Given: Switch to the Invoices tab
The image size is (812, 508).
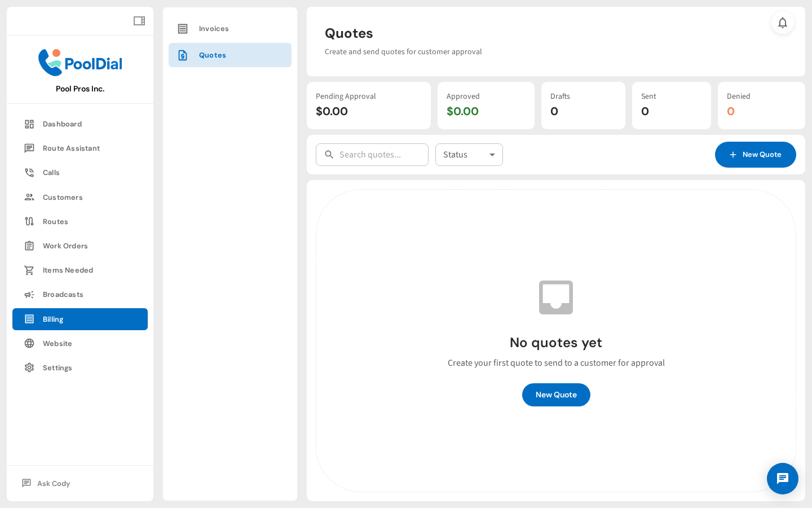Looking at the screenshot, I should [213, 28].
